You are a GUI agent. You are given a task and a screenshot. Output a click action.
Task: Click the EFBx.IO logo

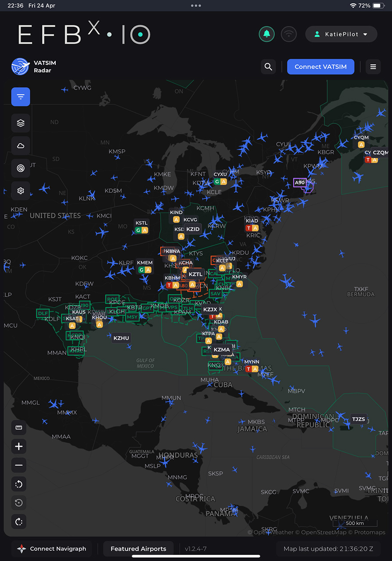[84, 34]
